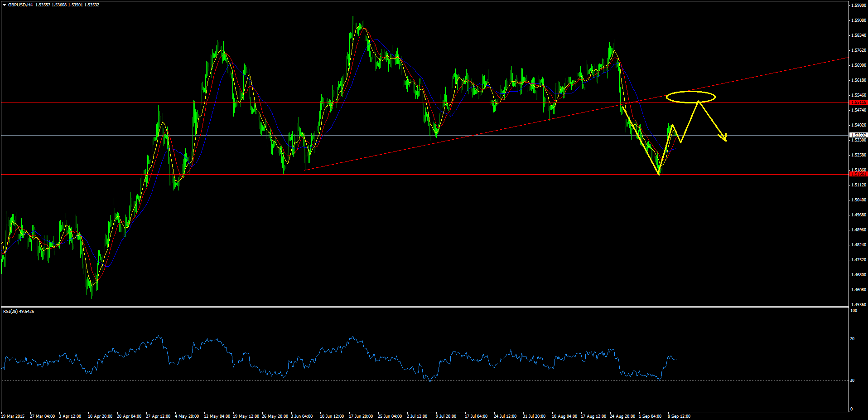Click the 17 Jun 20:00 time label

[x=361, y=416]
